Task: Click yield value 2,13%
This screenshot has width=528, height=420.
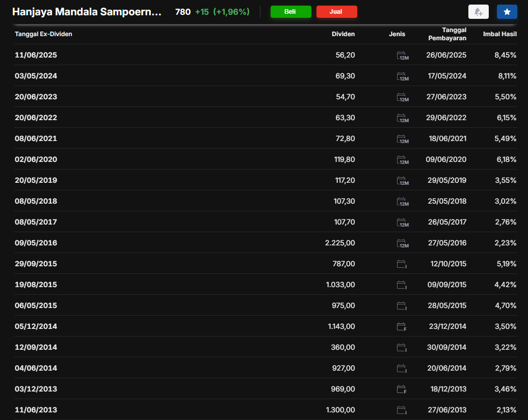Action: point(507,410)
